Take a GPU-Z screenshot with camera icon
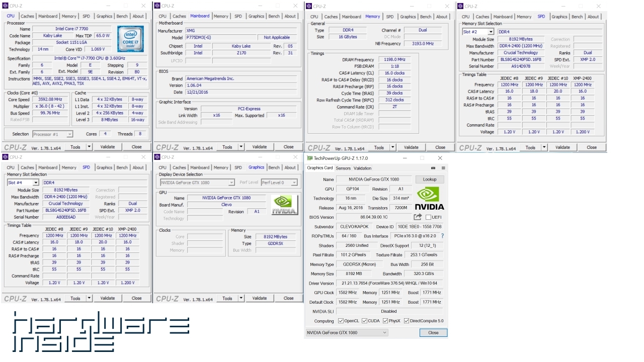 433,168
